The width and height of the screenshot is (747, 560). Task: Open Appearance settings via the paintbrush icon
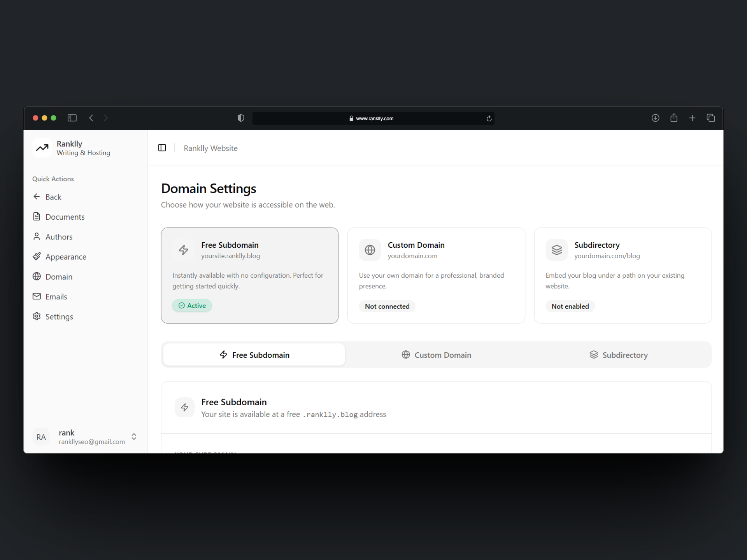(x=37, y=257)
